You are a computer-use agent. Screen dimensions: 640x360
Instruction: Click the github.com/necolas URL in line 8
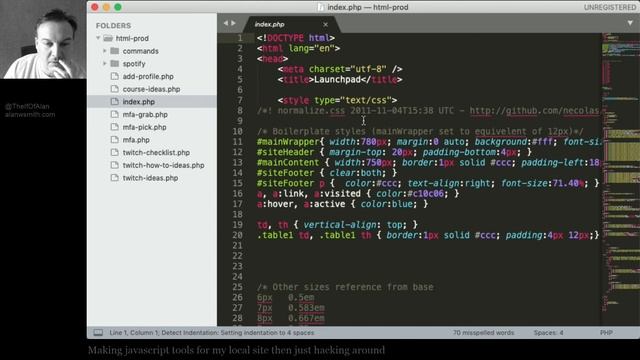point(534,111)
